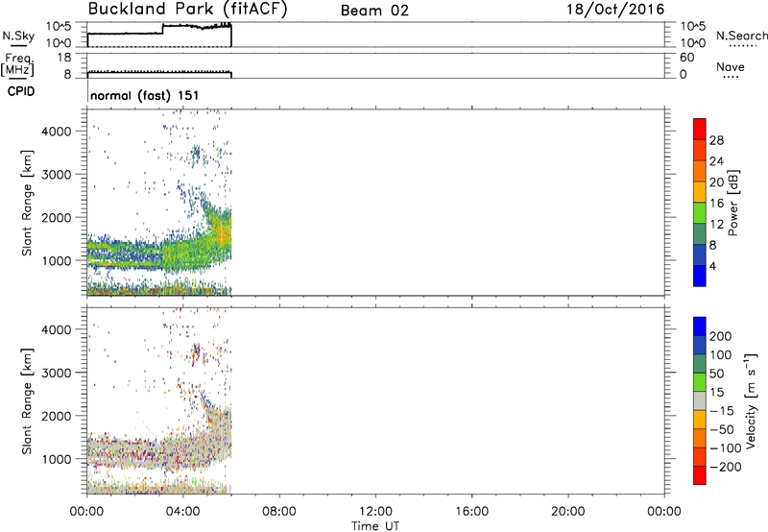The width and height of the screenshot is (768, 532).
Task: Click the 'Freq. [MHz]' label
Action: [18, 65]
